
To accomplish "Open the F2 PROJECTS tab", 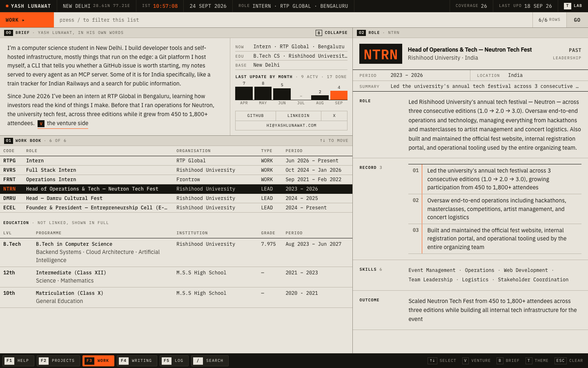I will pos(58,361).
